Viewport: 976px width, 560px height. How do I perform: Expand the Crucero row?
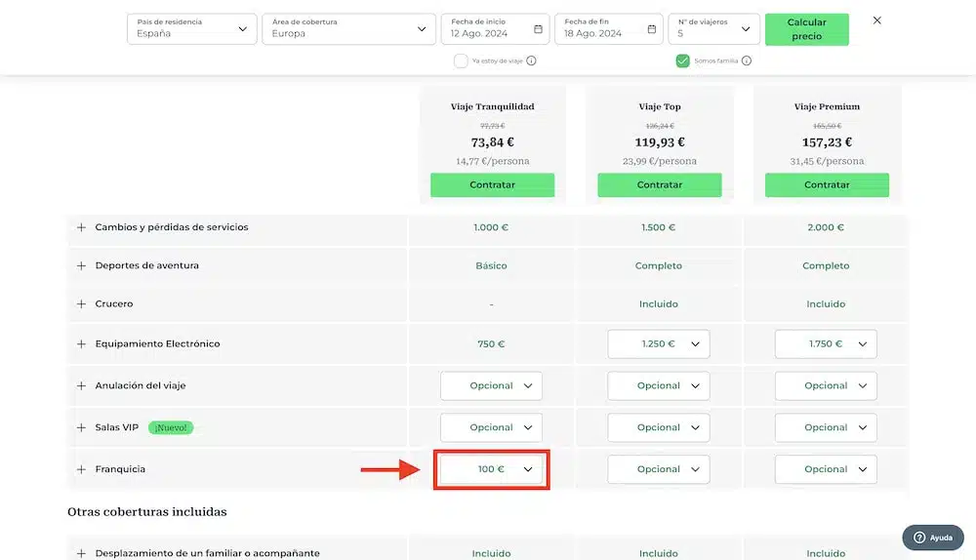tap(81, 304)
